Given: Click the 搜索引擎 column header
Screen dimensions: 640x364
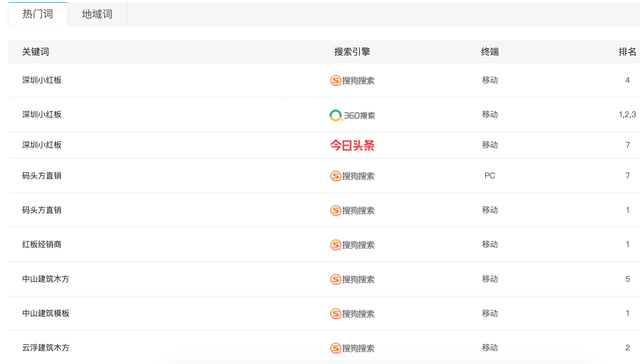Looking at the screenshot, I should [x=352, y=52].
